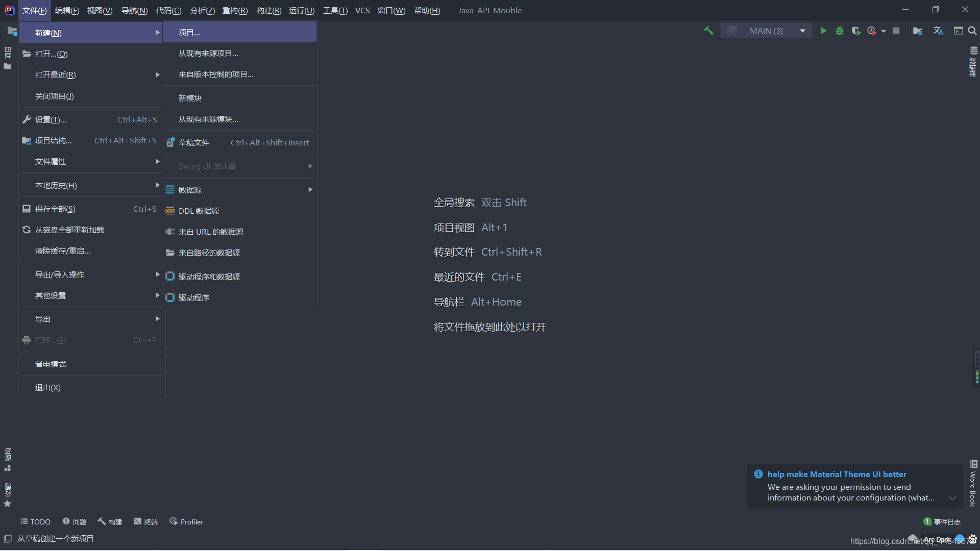980x551 pixels.
Task: Open the TODO tool window
Action: point(35,522)
